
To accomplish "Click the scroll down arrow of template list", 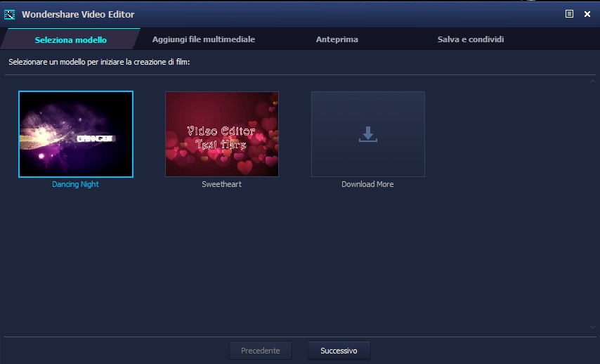I will click(592, 327).
